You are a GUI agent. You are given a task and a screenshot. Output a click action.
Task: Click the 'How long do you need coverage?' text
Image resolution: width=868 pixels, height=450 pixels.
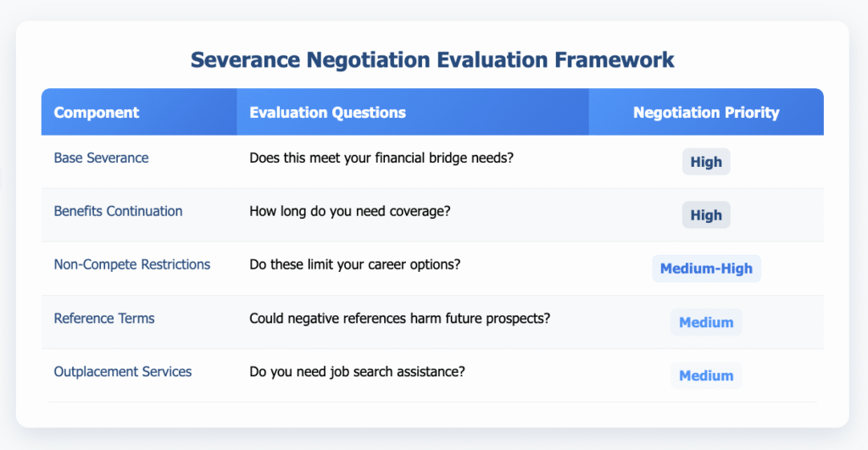(349, 211)
